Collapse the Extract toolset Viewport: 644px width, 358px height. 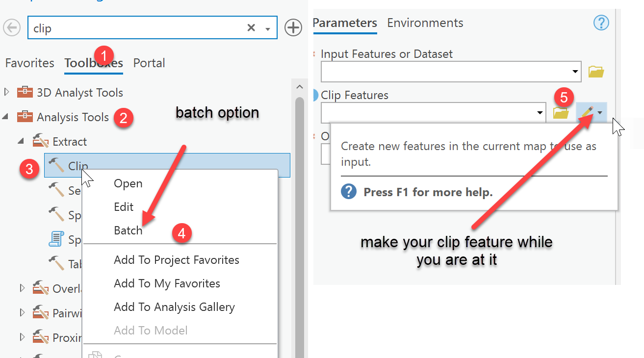21,141
